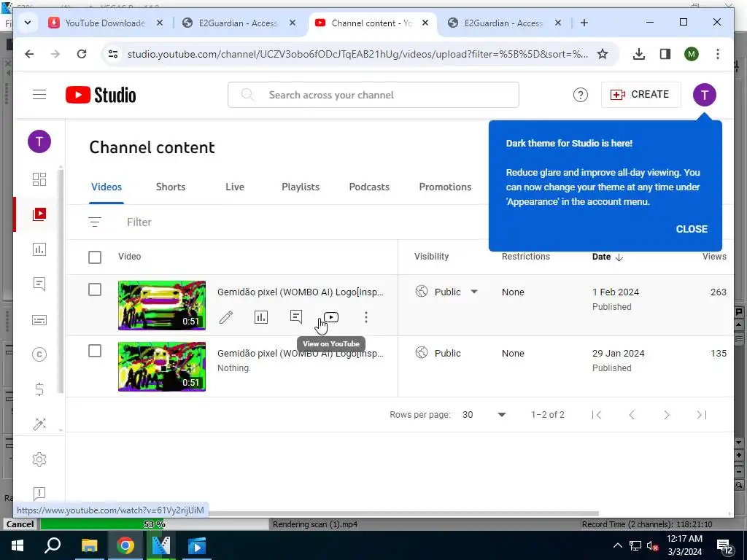The width and height of the screenshot is (747, 560).
Task: Open the Customization magic wand icon
Action: pyautogui.click(x=39, y=424)
